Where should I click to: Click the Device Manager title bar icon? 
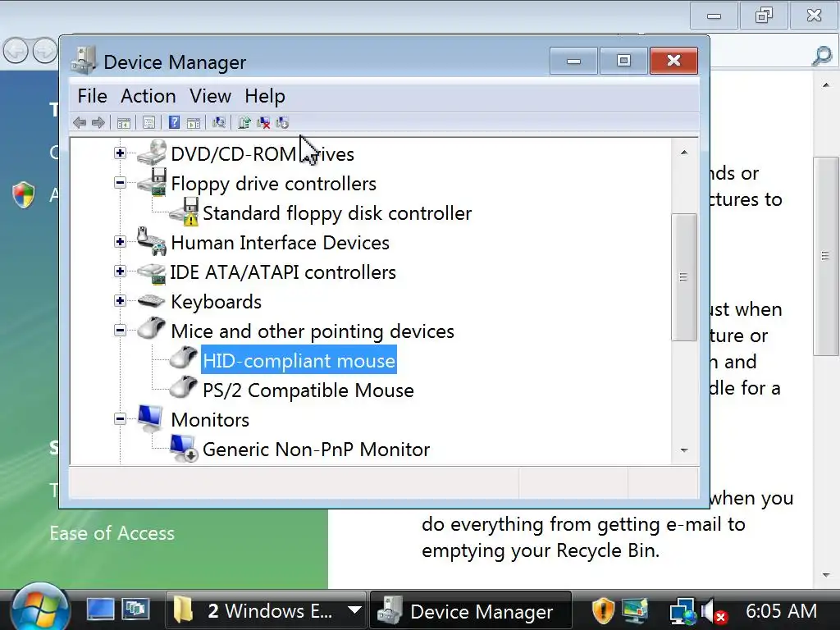[x=84, y=61]
